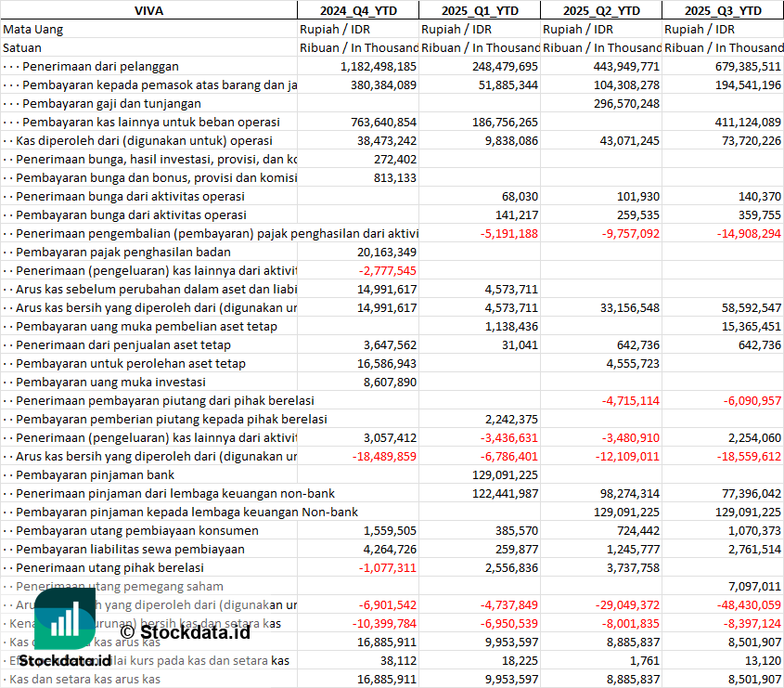Click the value 58,592,547
Screen dimensions: 784x688
751,307
